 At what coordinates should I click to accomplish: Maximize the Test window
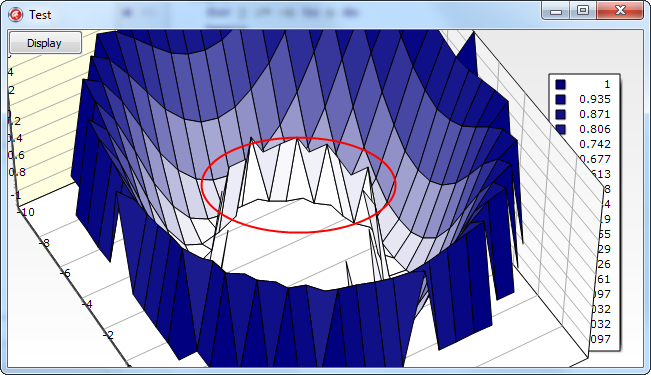(583, 11)
